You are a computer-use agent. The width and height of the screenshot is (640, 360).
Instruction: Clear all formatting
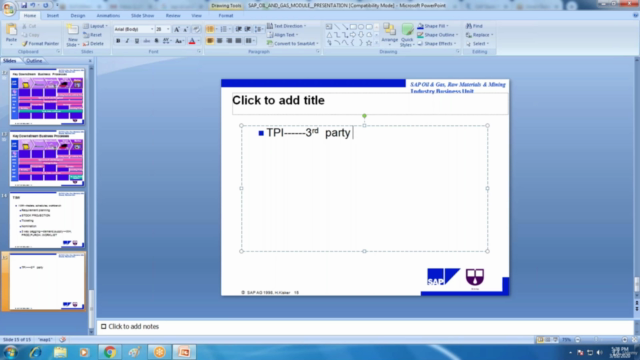[x=196, y=29]
